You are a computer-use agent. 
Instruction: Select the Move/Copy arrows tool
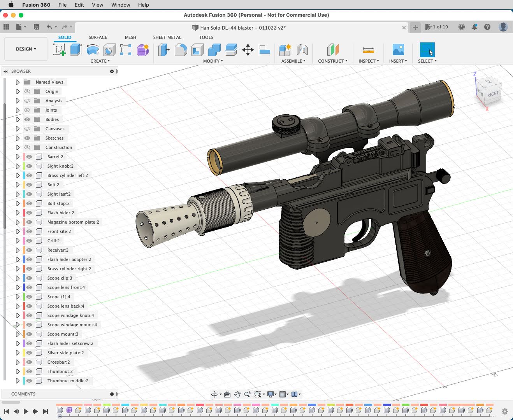click(248, 50)
